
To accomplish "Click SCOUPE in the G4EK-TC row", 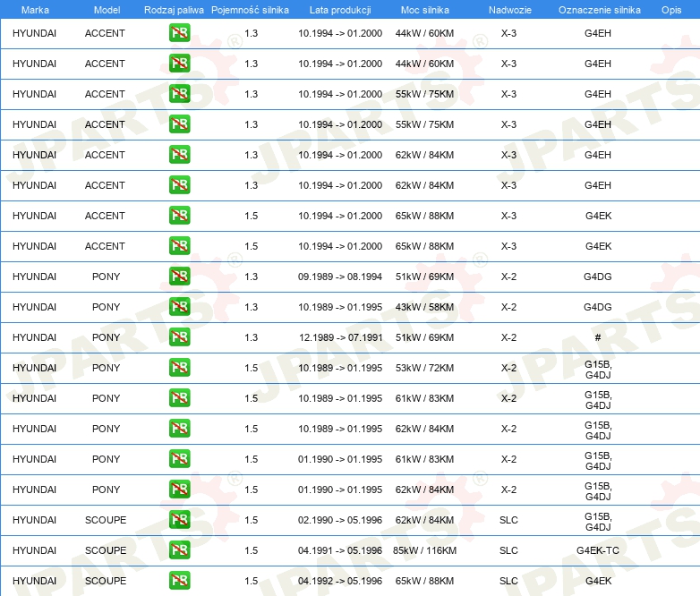I will click(x=106, y=550).
